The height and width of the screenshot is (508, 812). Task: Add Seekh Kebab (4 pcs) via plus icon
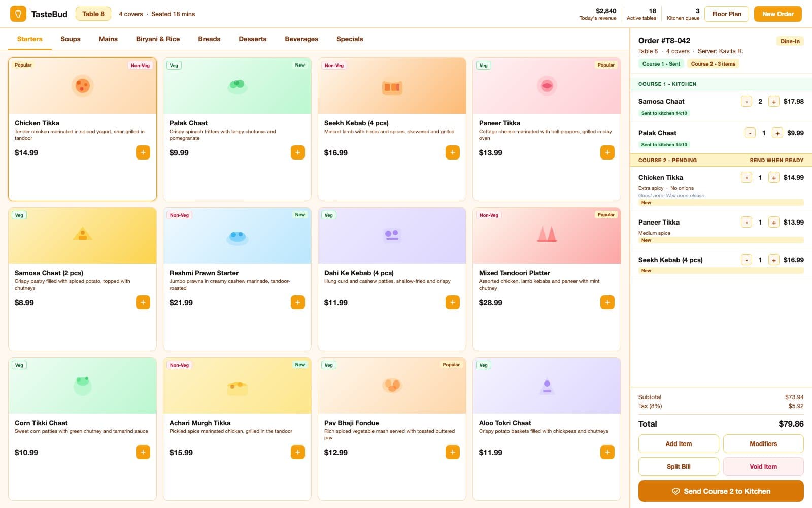coord(453,152)
